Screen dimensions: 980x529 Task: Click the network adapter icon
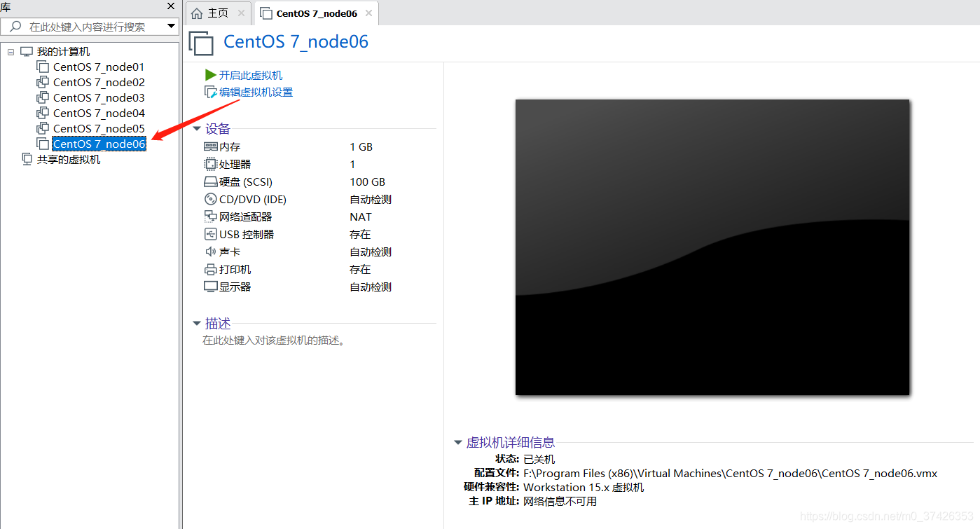click(x=210, y=217)
